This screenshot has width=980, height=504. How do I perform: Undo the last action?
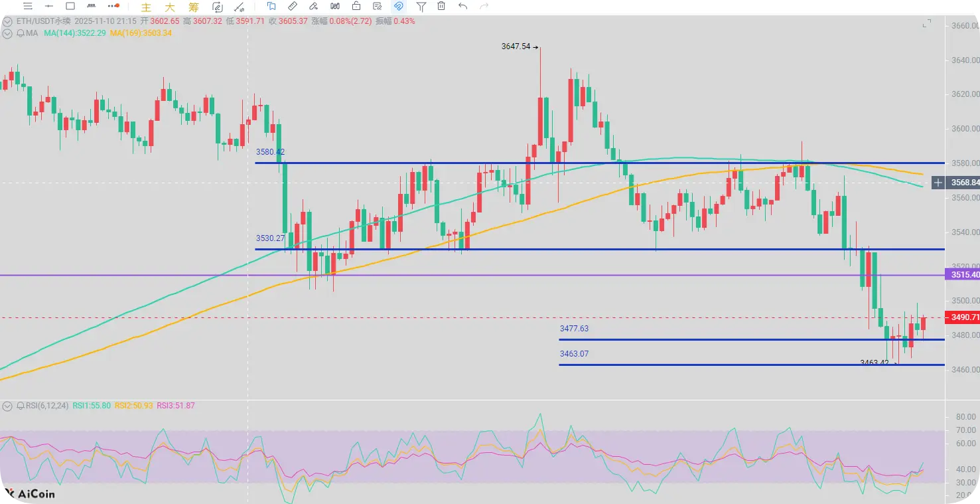click(463, 6)
